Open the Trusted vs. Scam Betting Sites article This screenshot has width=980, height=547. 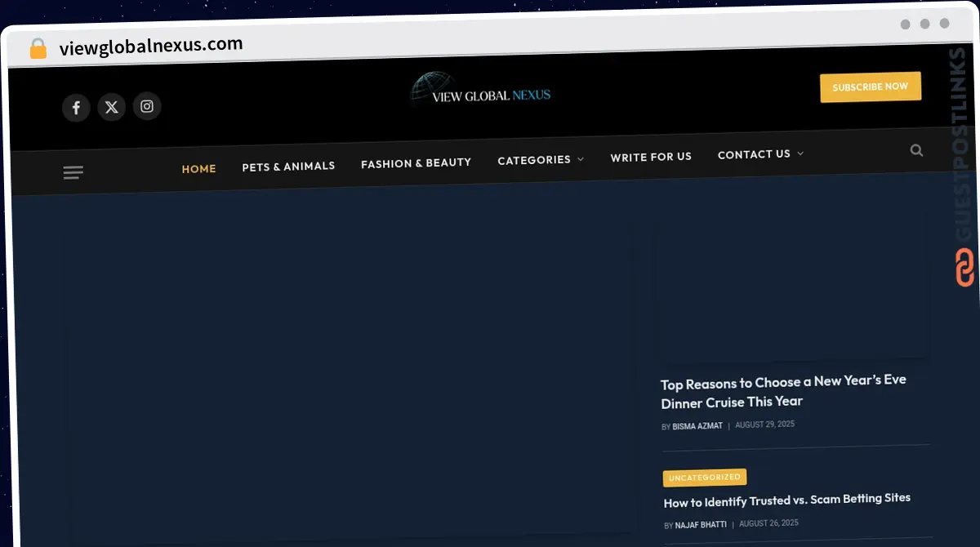click(x=786, y=500)
